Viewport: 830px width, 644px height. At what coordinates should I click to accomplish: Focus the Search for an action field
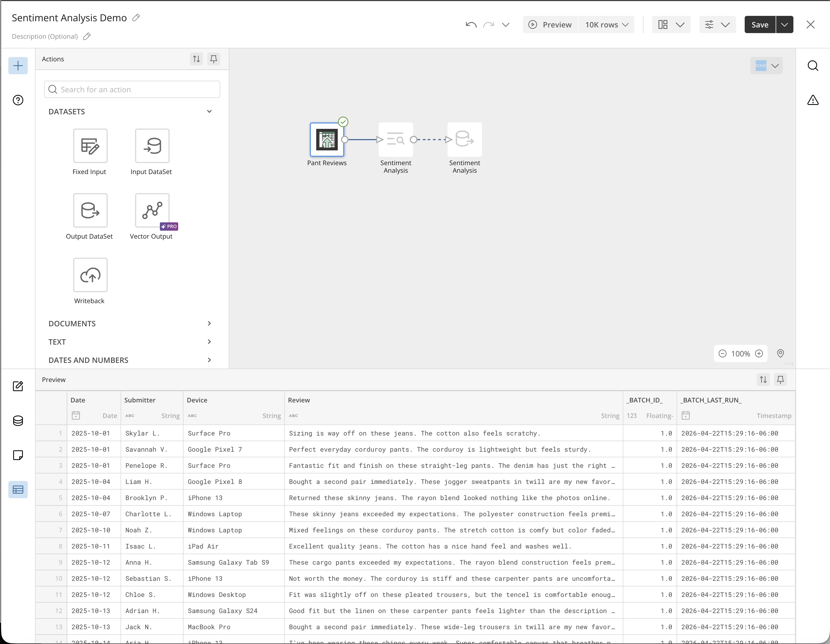click(132, 89)
